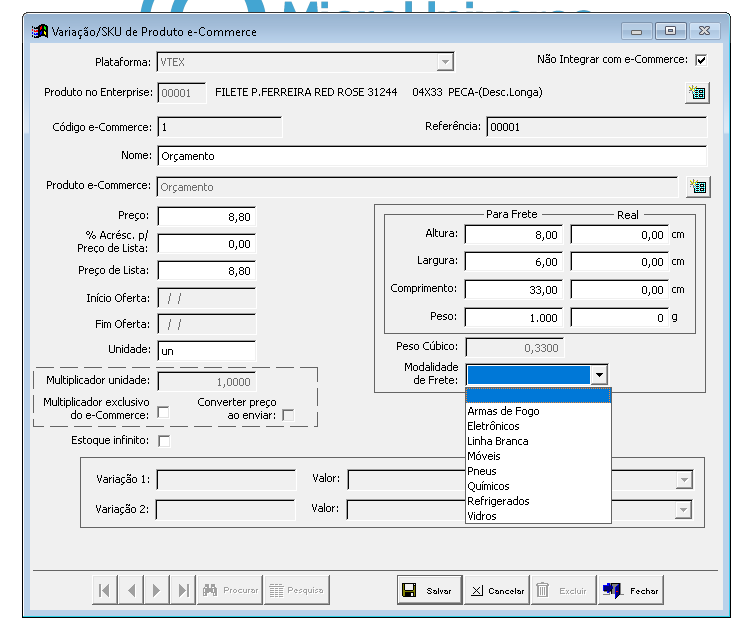Click the Produto e-Commerce field
The height and width of the screenshot is (631, 739).
(418, 187)
